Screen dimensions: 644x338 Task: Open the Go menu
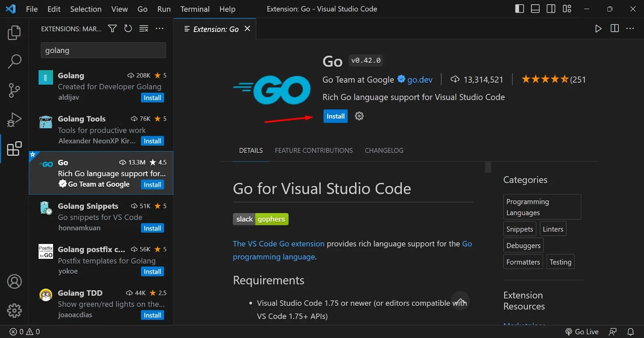[142, 9]
